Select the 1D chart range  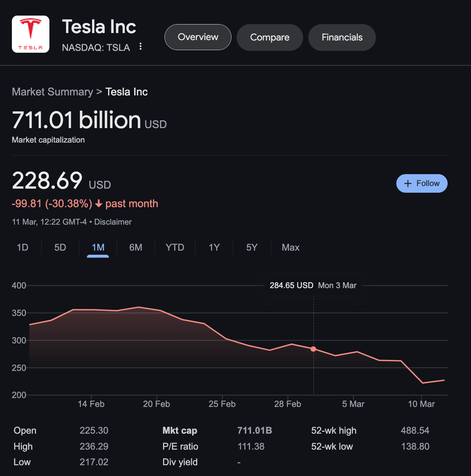22,247
